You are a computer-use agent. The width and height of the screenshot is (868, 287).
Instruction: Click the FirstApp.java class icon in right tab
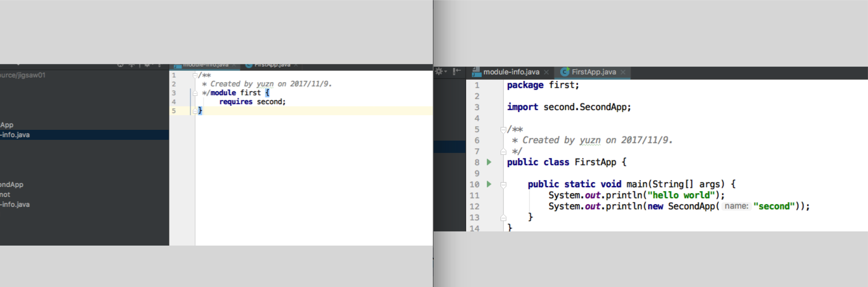coord(565,72)
